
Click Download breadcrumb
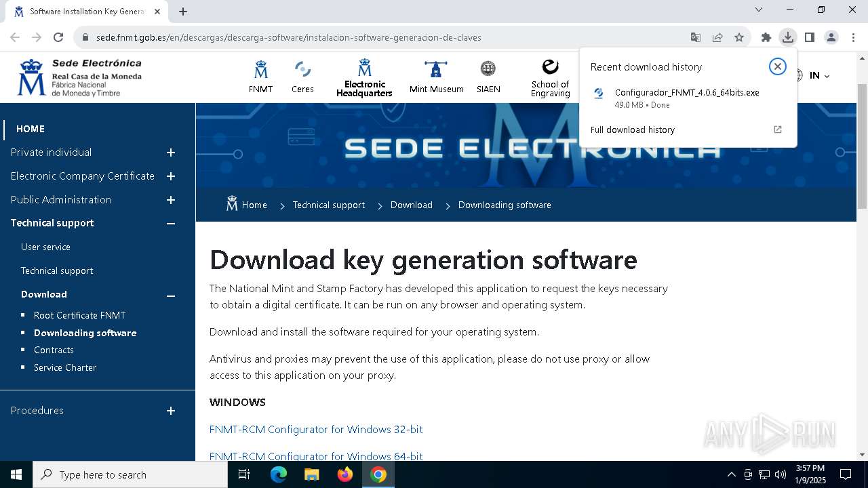click(x=412, y=205)
